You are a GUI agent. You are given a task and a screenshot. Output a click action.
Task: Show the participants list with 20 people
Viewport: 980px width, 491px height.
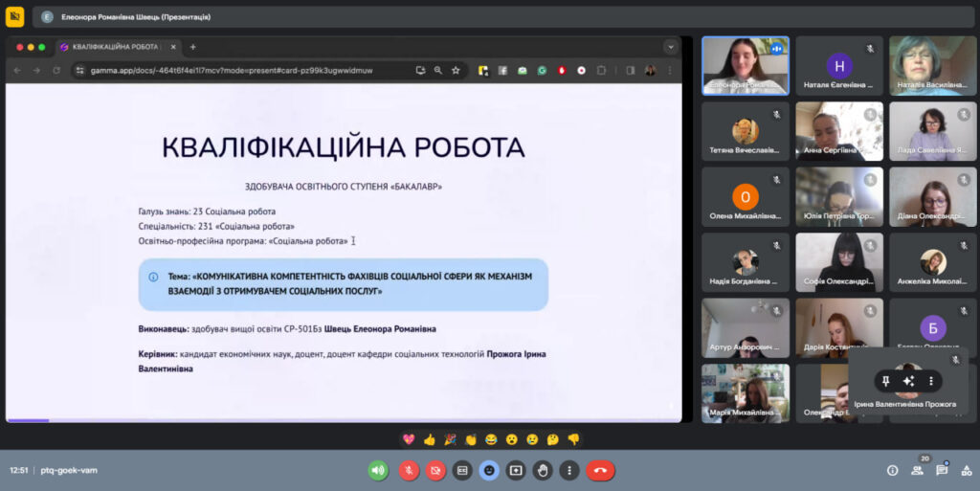click(x=917, y=470)
